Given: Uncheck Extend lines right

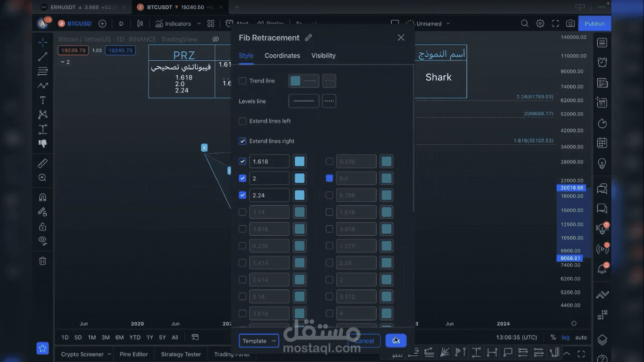Looking at the screenshot, I should pos(242,141).
